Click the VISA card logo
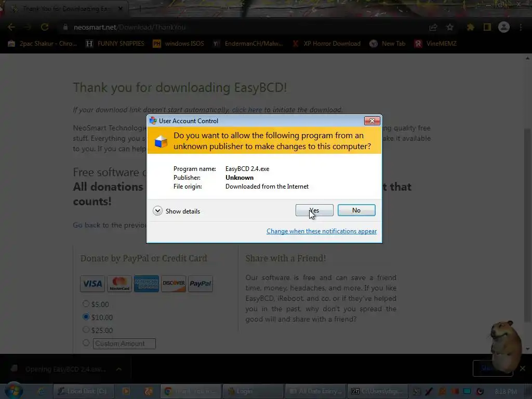532x399 pixels. (x=92, y=284)
